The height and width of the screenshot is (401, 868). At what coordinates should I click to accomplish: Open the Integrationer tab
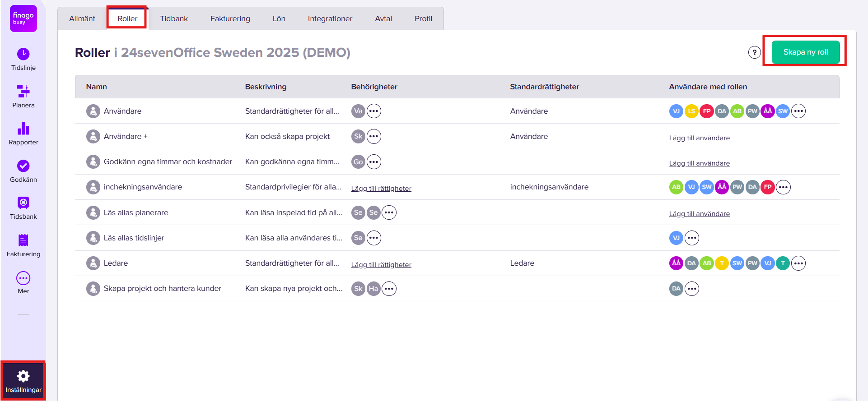pyautogui.click(x=330, y=18)
